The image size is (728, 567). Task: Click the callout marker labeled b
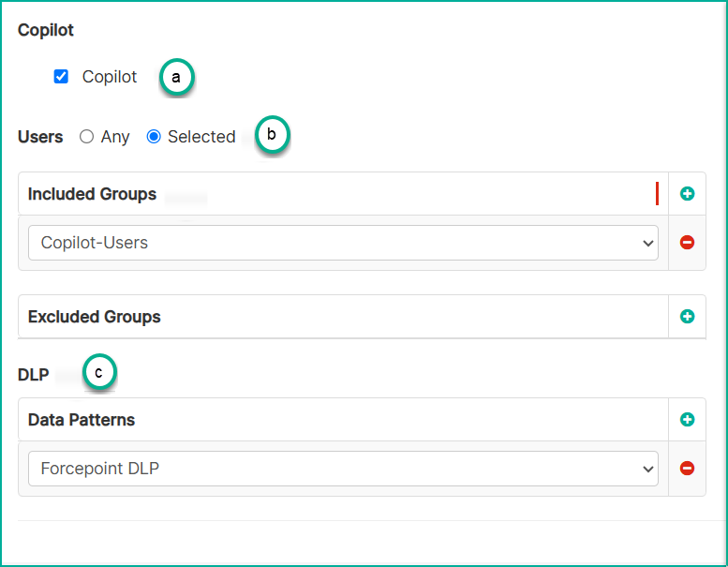coord(272,135)
